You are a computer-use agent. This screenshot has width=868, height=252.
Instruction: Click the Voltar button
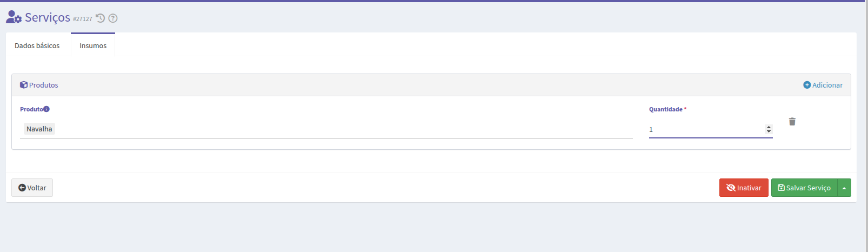click(32, 188)
